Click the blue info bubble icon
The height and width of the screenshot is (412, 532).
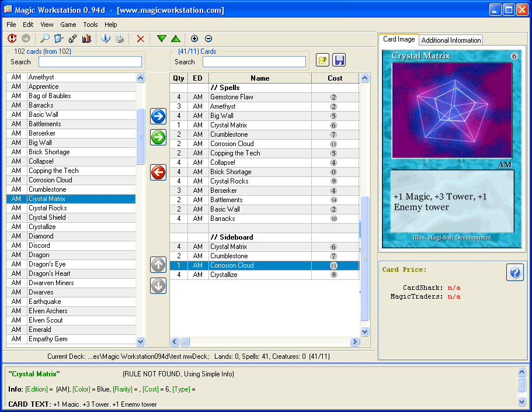106,39
